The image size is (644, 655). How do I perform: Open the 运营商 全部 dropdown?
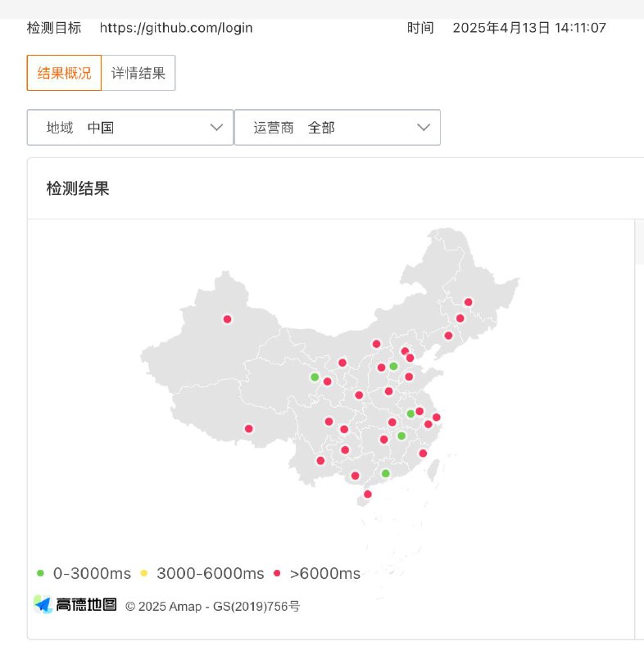coord(338,128)
